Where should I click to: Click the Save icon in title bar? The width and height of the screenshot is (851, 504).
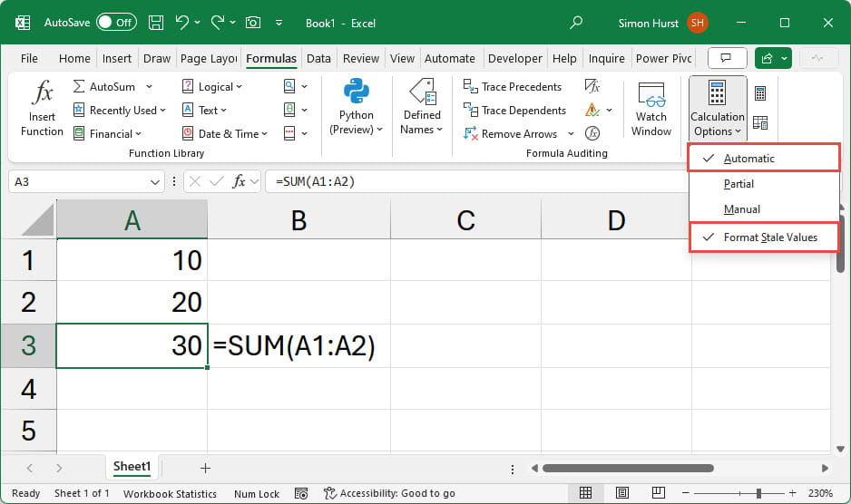(156, 23)
